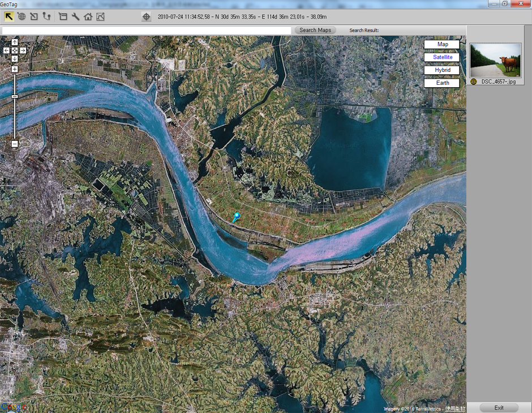Screen dimensions: 532x413
Task: Select the route path tool icon
Action: 46,16
